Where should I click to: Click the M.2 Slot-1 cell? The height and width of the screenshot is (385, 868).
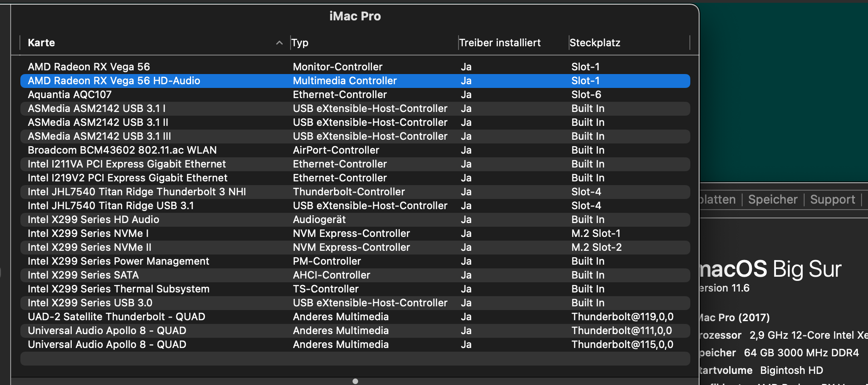point(596,233)
